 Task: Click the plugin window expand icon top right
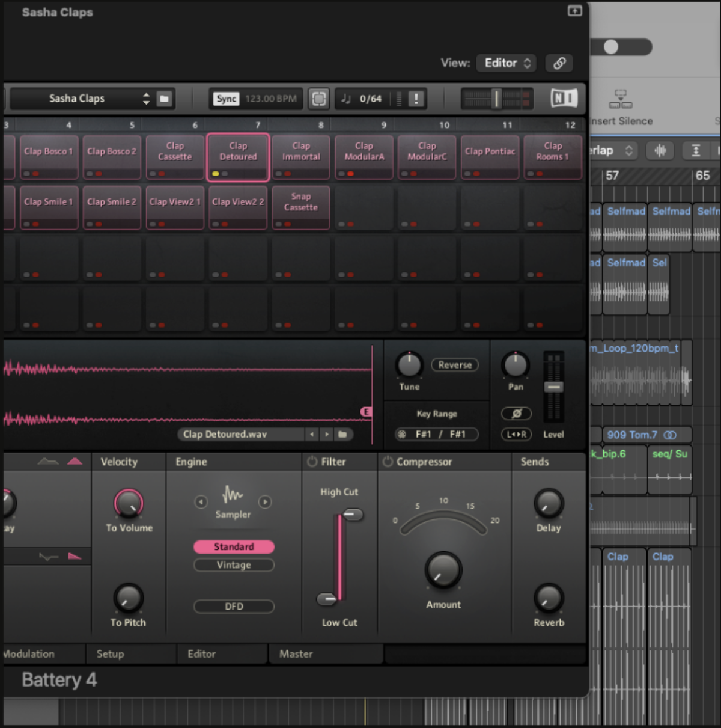575,11
